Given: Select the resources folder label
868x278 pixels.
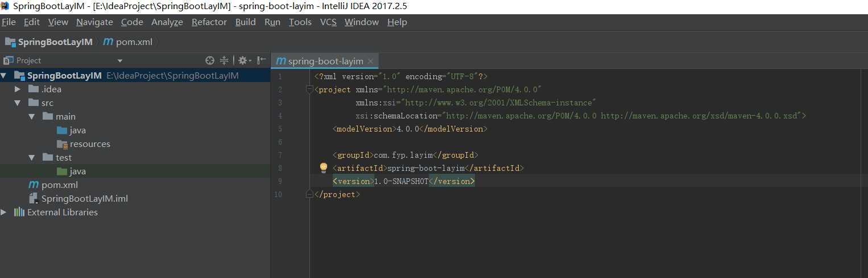Looking at the screenshot, I should (x=90, y=144).
